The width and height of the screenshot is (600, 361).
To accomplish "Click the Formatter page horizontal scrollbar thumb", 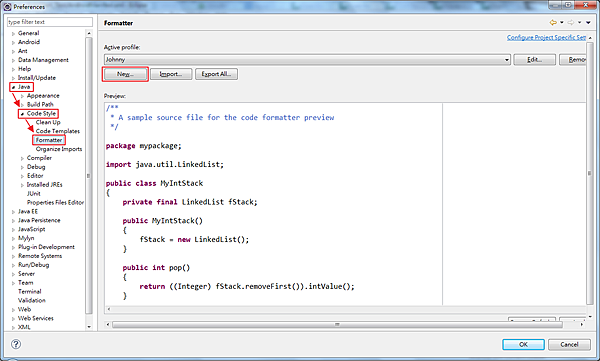I will click(337, 325).
